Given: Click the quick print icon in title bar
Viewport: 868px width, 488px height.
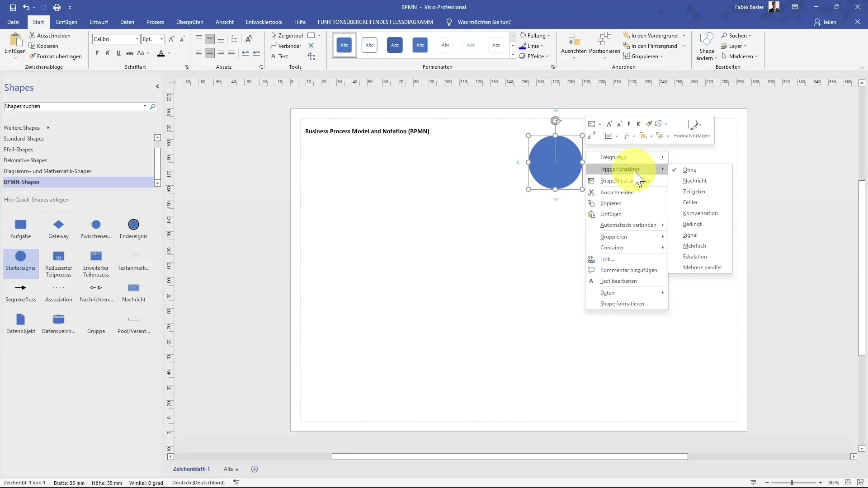Looking at the screenshot, I should point(57,7).
